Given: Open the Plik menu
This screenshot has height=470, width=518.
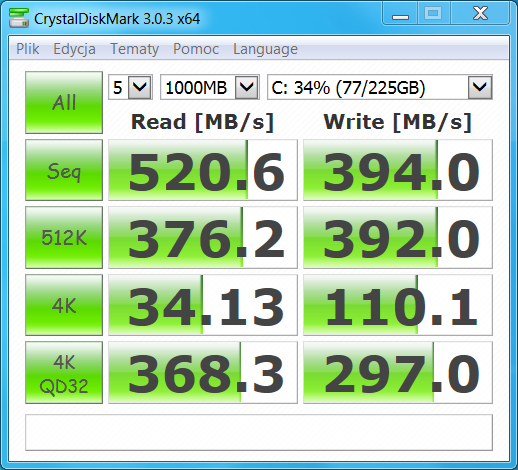Looking at the screenshot, I should (x=28, y=49).
